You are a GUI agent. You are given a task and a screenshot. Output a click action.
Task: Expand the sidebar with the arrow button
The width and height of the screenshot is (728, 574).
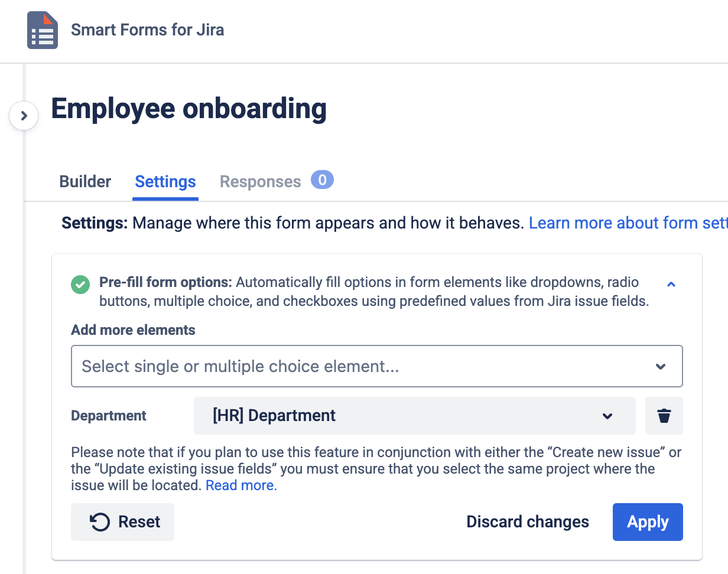coord(24,116)
